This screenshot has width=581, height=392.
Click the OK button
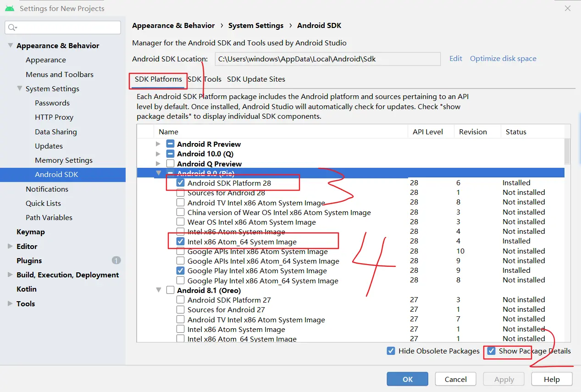408,379
